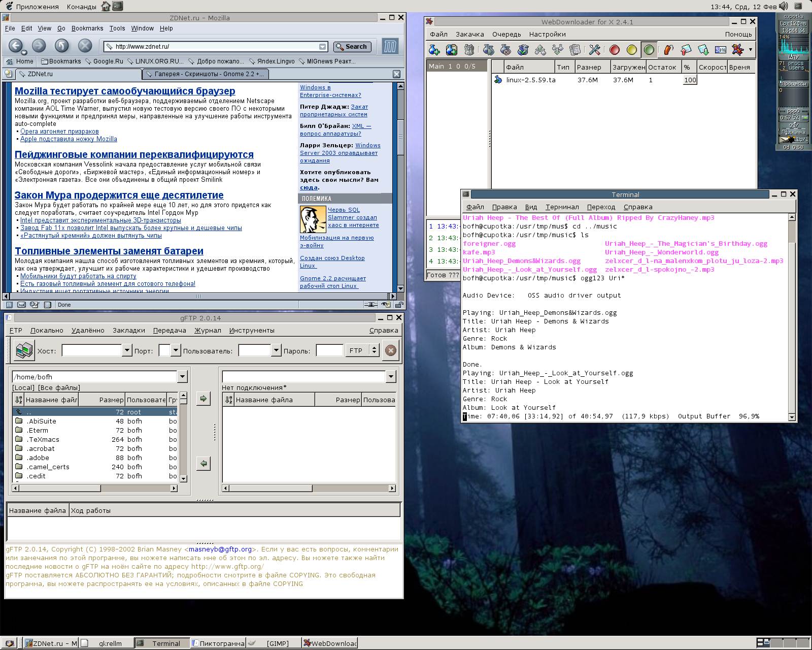Select linux-2.5.59 download row in WebDownloader
The width and height of the screenshot is (812, 650).
tap(623, 80)
